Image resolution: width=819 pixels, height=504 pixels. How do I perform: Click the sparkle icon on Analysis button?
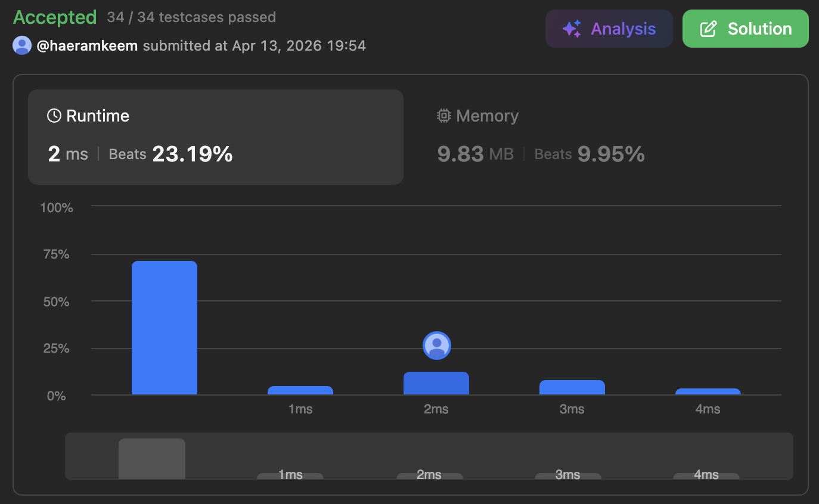pyautogui.click(x=572, y=29)
